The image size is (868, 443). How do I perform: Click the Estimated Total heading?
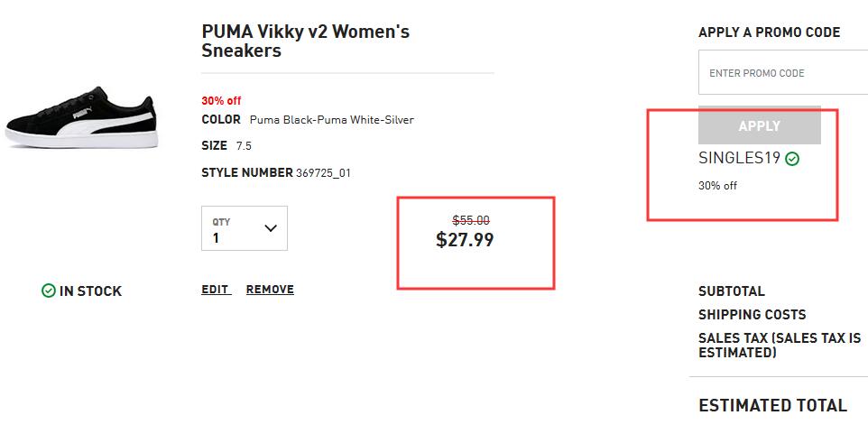tap(772, 405)
